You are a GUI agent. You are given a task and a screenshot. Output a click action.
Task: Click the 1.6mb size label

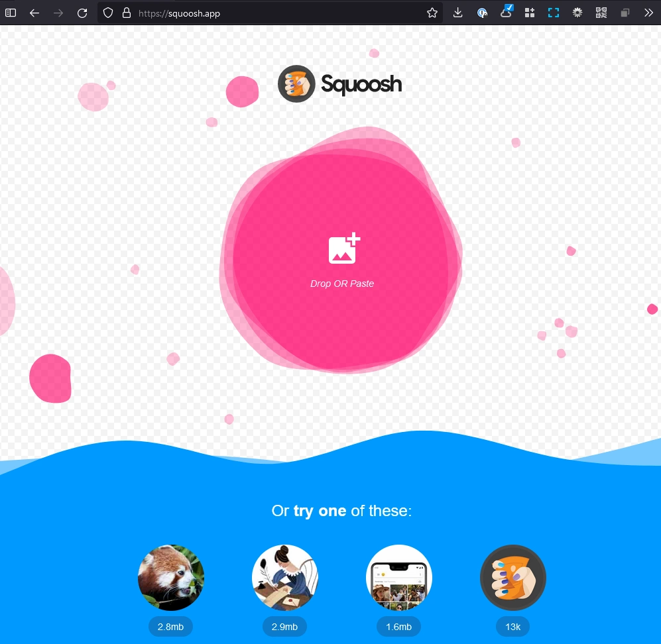click(399, 627)
